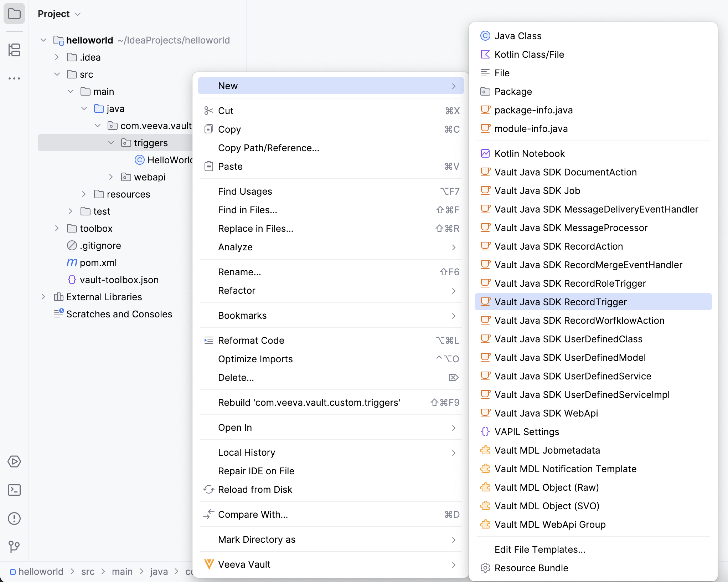Select Vault Java SDK RecordTrigger
This screenshot has width=728, height=582.
[x=593, y=302]
